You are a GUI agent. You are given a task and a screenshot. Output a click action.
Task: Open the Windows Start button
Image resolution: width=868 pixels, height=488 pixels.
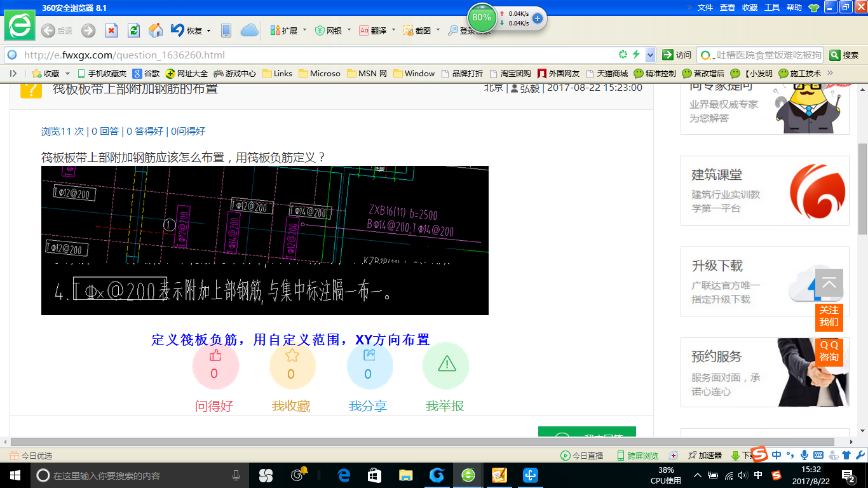[14, 475]
